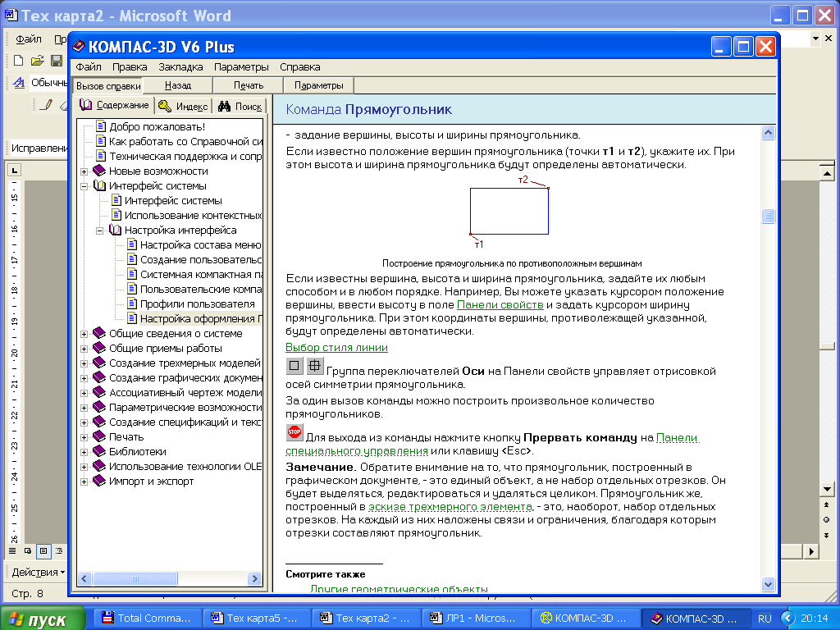
Task: Click the Open folder icon in Word
Action: pos(37,61)
